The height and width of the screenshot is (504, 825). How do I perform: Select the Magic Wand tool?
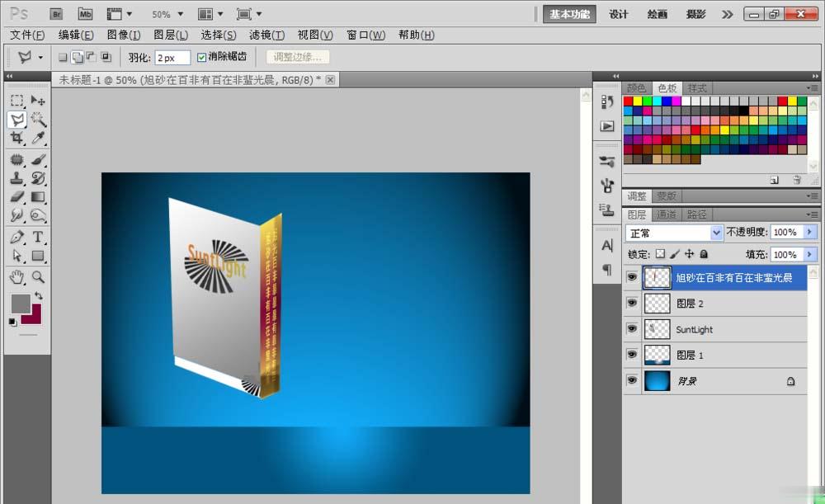(x=38, y=120)
